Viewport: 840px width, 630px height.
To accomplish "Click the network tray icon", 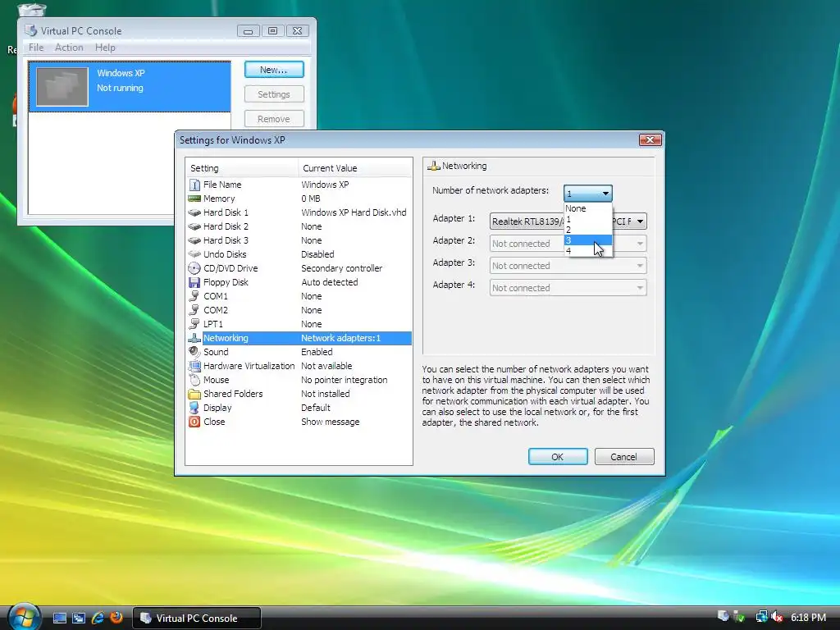I will pyautogui.click(x=761, y=617).
